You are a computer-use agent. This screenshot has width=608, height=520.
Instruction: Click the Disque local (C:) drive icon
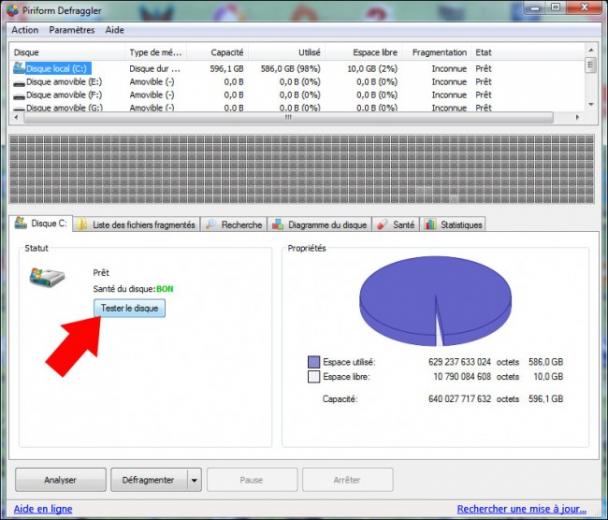(x=19, y=68)
